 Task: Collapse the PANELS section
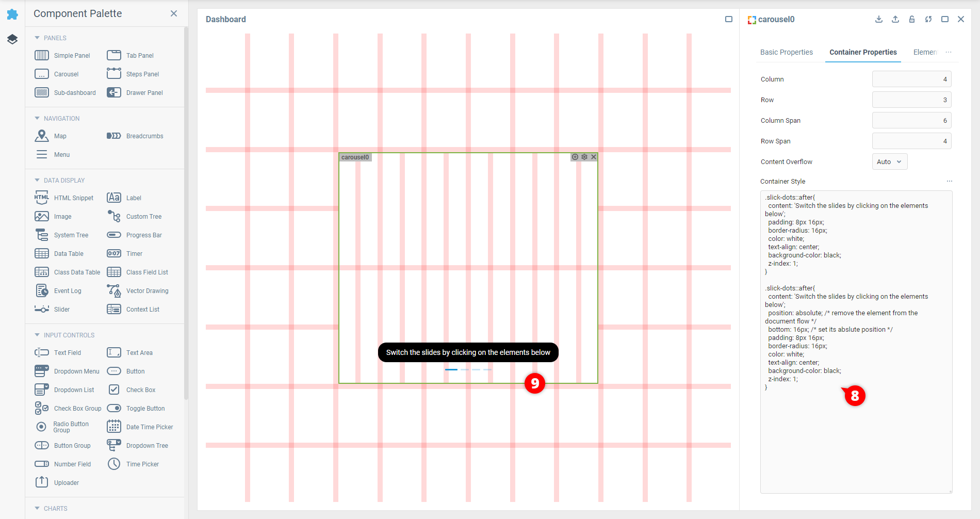point(37,38)
